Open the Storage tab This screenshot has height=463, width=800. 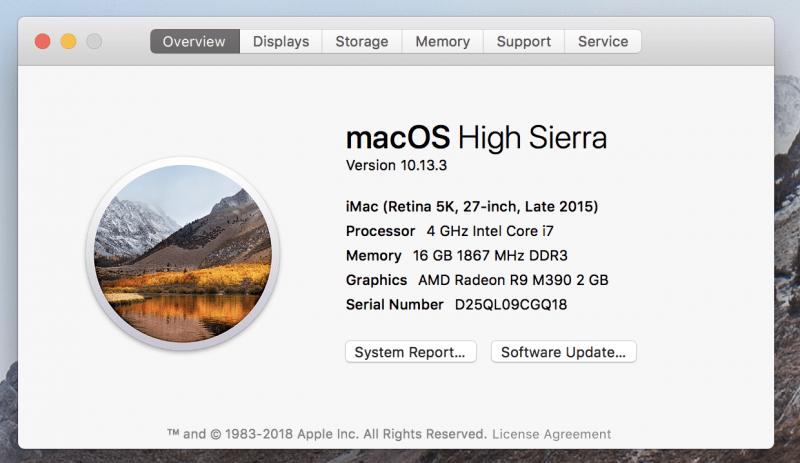[x=362, y=41]
